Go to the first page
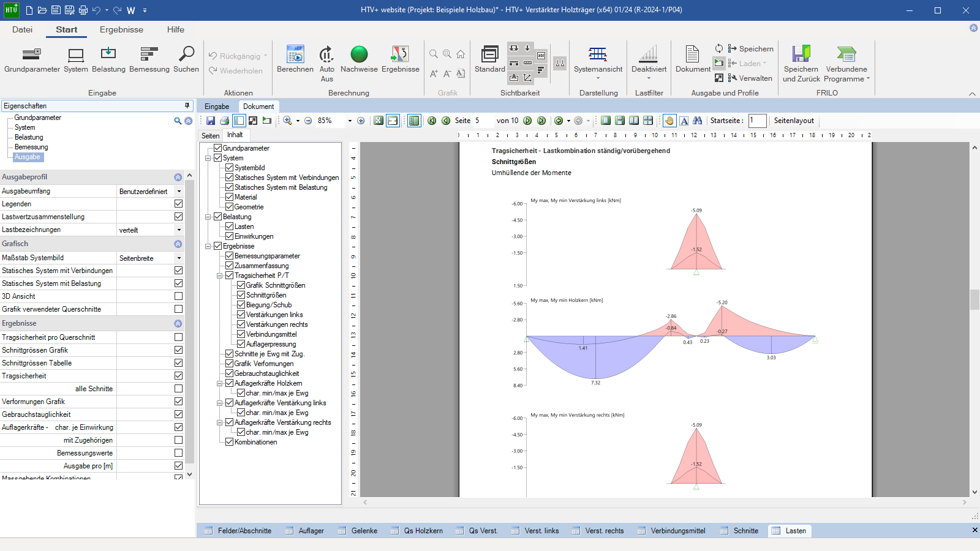Image resolution: width=980 pixels, height=551 pixels. pos(432,121)
